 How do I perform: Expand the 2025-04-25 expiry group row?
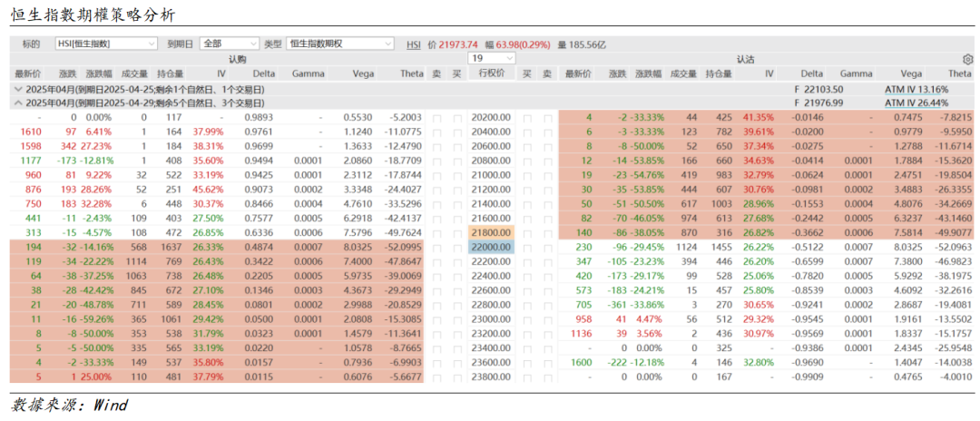(17, 89)
